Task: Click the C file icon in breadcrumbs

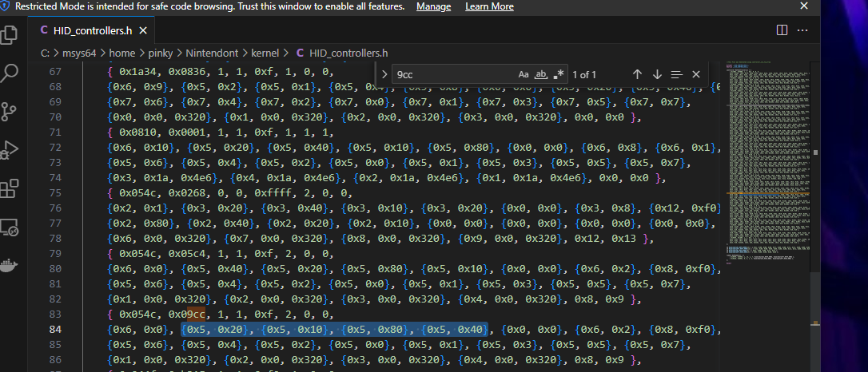Action: [x=300, y=53]
